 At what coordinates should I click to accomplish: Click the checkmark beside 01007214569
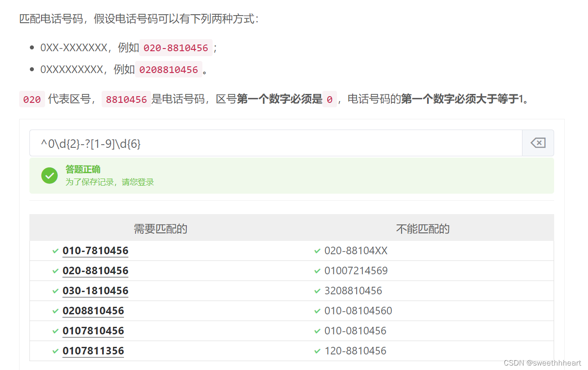[x=317, y=271]
